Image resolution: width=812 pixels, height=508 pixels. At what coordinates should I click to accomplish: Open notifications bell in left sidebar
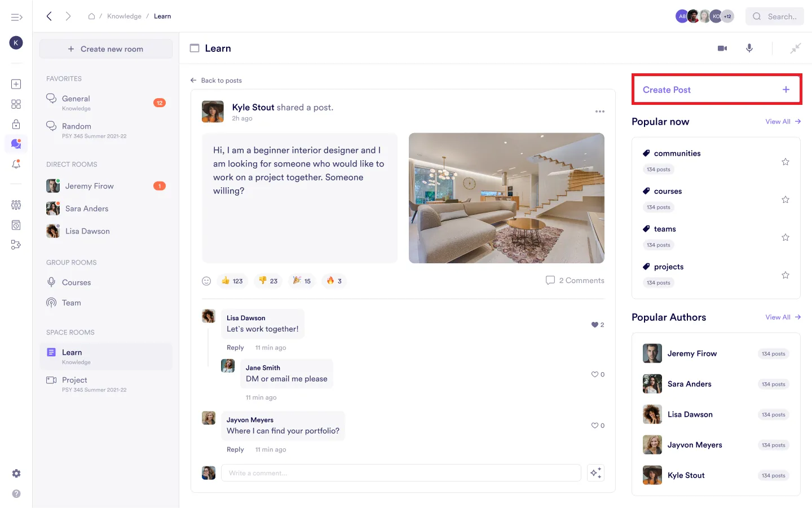pos(16,164)
